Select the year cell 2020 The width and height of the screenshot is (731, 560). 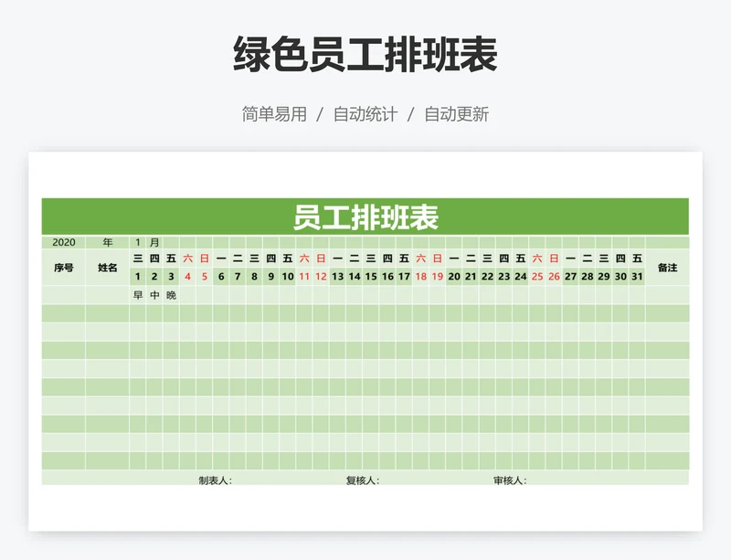coord(63,242)
